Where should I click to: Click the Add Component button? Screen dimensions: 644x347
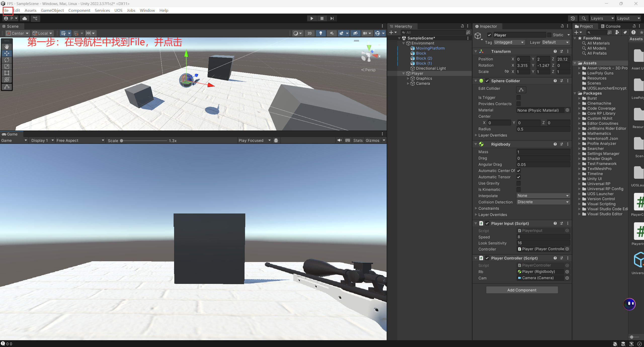[522, 290]
